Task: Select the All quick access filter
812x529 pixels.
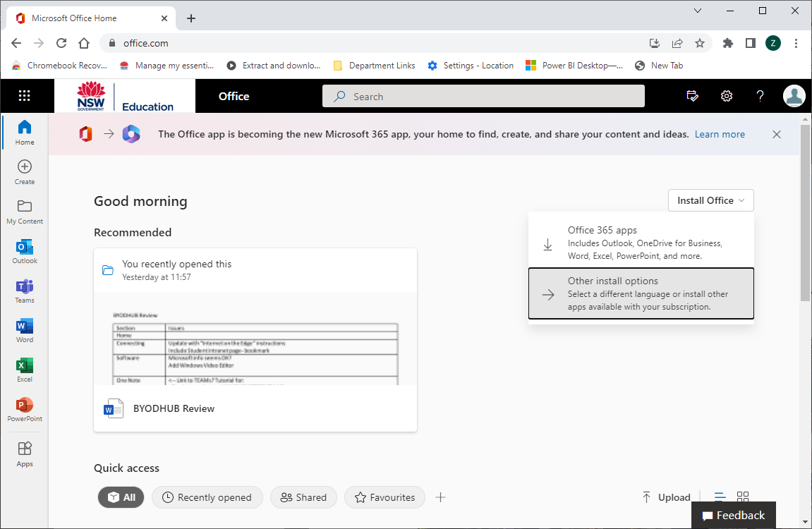Action: coord(121,497)
